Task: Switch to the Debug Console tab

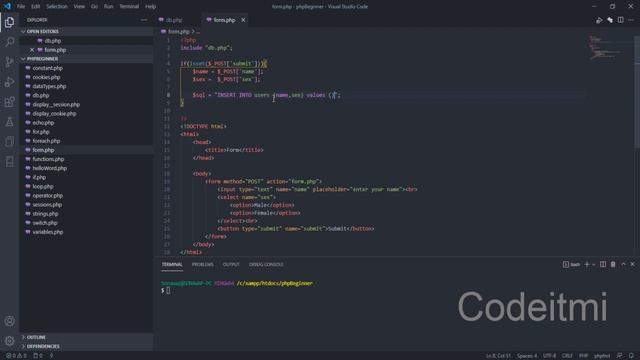Action: pyautogui.click(x=266, y=264)
